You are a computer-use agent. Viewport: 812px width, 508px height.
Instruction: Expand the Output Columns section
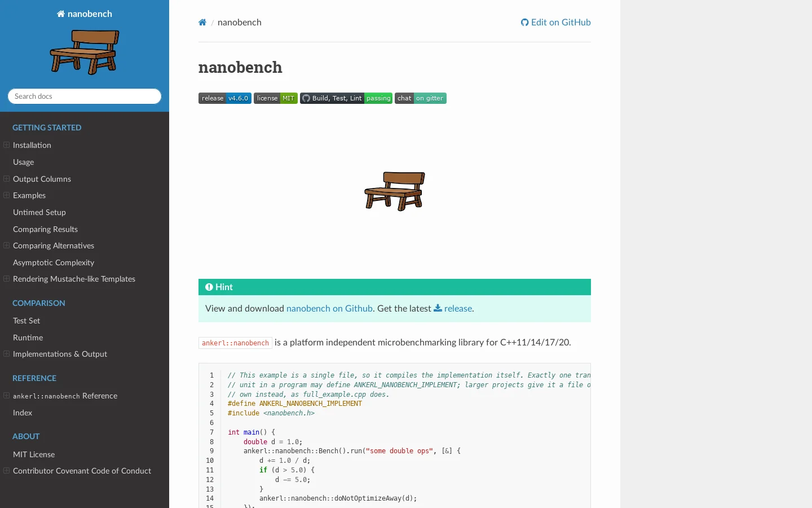tap(7, 179)
